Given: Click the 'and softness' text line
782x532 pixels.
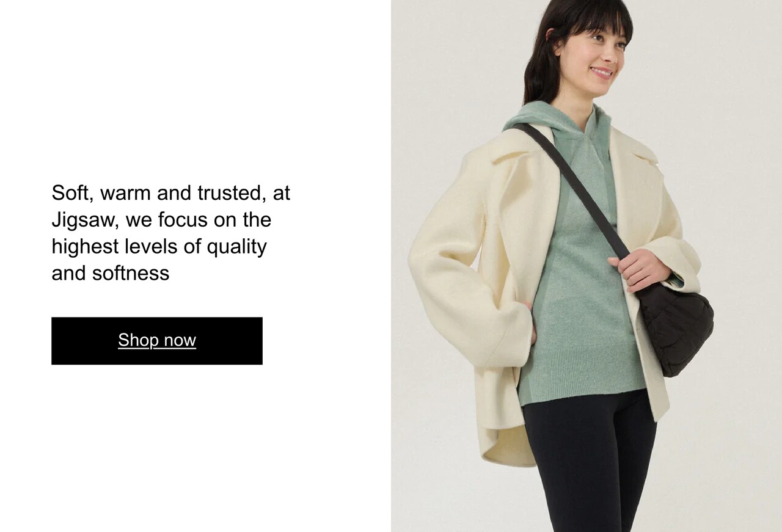Looking at the screenshot, I should [111, 273].
